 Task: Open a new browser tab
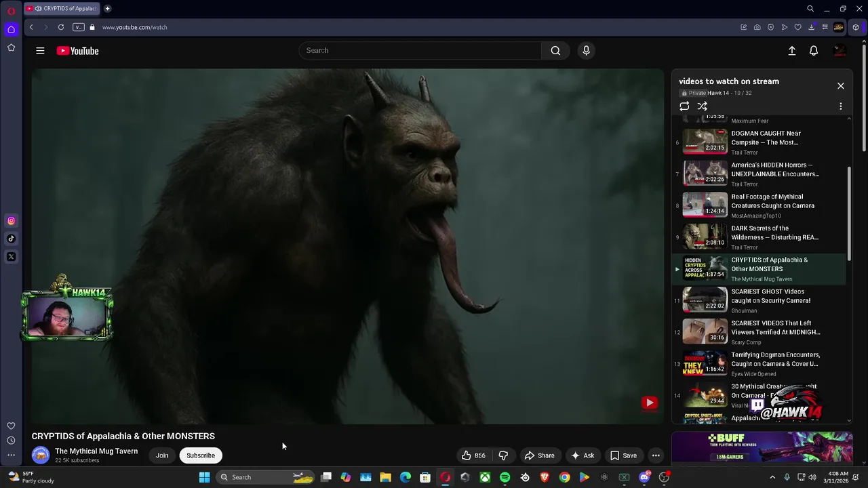point(107,9)
